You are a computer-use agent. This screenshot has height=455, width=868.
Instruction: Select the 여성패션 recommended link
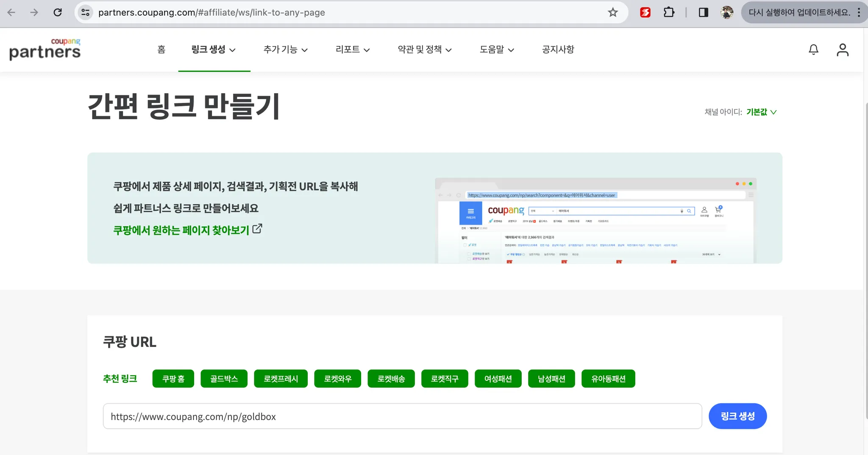coord(498,379)
